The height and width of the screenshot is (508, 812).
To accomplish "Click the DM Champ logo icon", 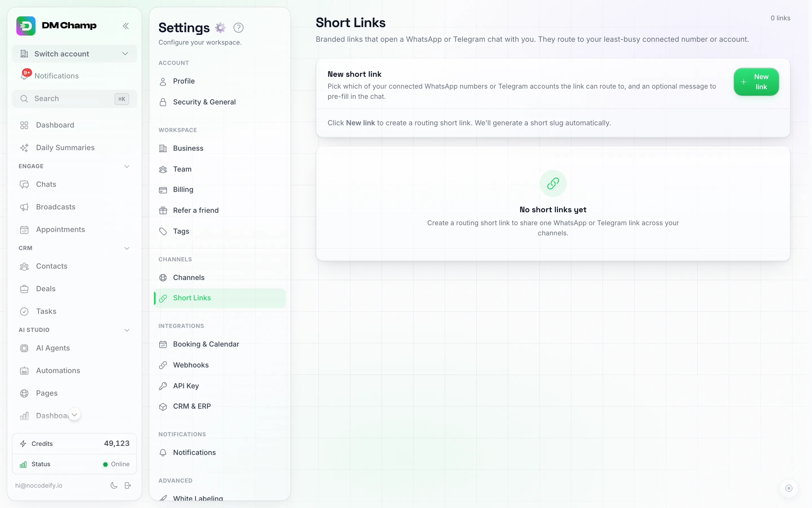I will pos(26,25).
